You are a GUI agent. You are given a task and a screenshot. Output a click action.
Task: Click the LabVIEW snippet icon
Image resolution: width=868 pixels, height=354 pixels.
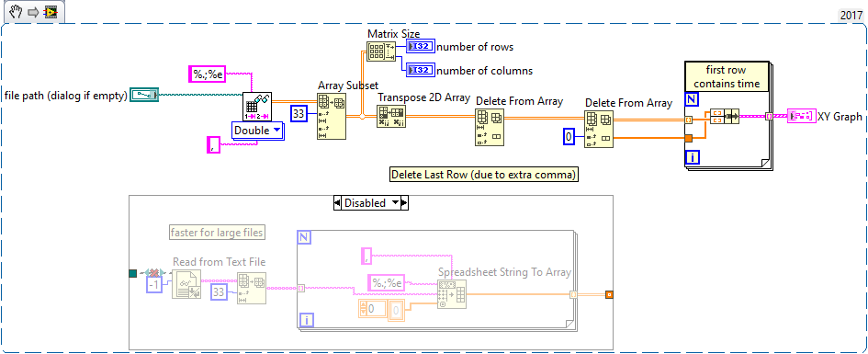pos(51,12)
